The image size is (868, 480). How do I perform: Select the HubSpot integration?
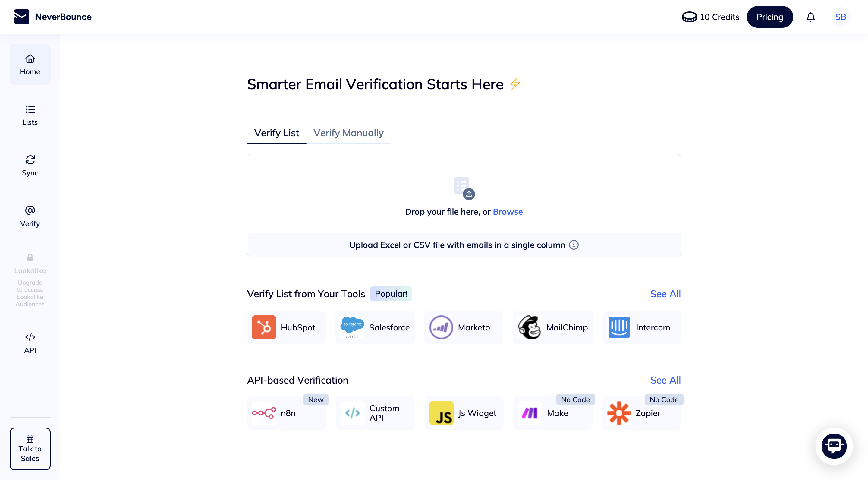286,327
